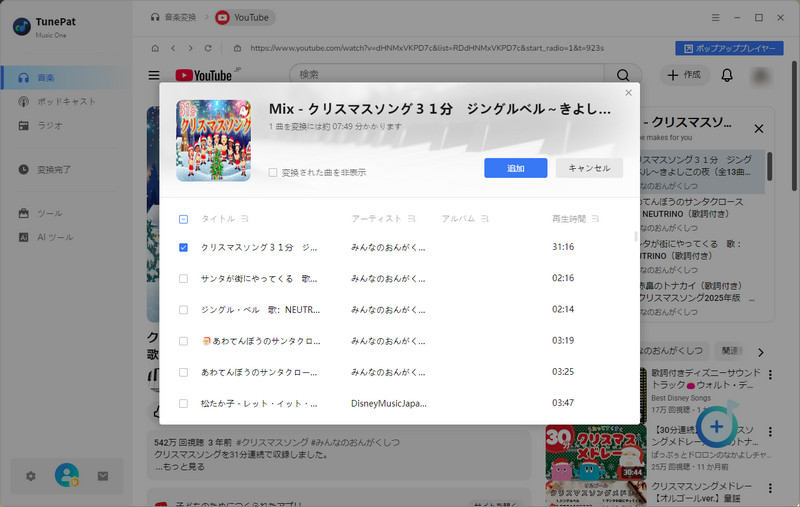The image size is (800, 507).
Task: Open options for ディズニーサウンドトラック video
Action: pyautogui.click(x=770, y=375)
